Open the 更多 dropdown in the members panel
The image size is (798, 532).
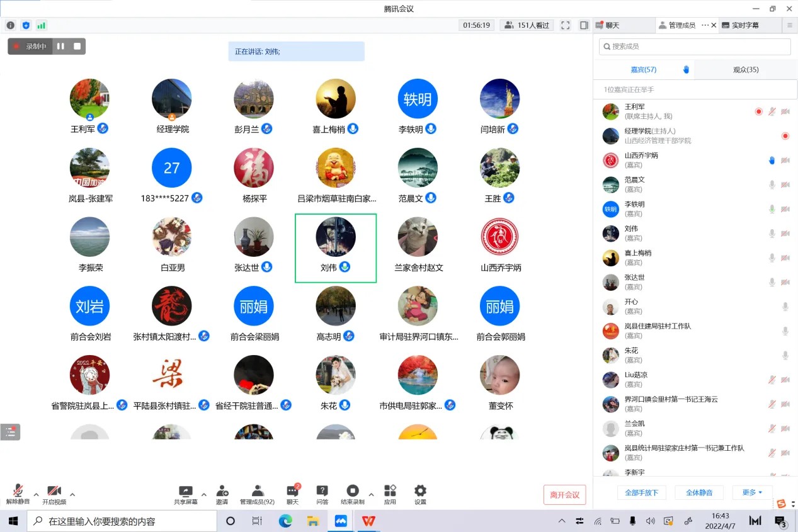click(752, 492)
